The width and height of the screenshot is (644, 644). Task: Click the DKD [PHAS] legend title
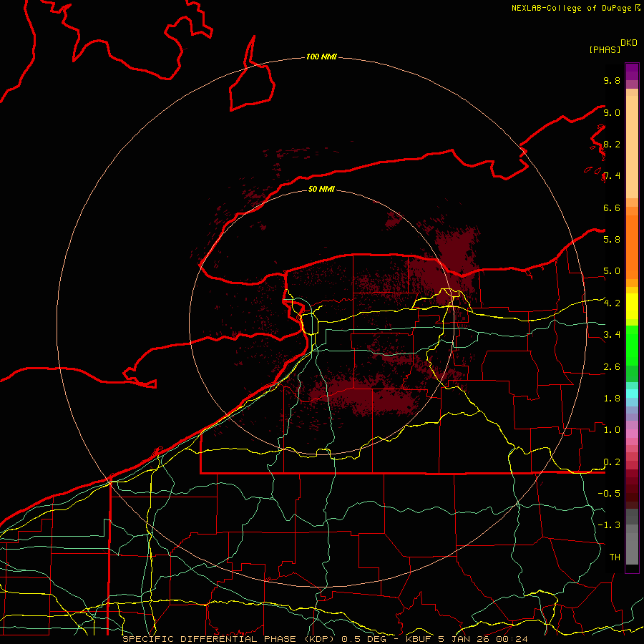click(613, 47)
